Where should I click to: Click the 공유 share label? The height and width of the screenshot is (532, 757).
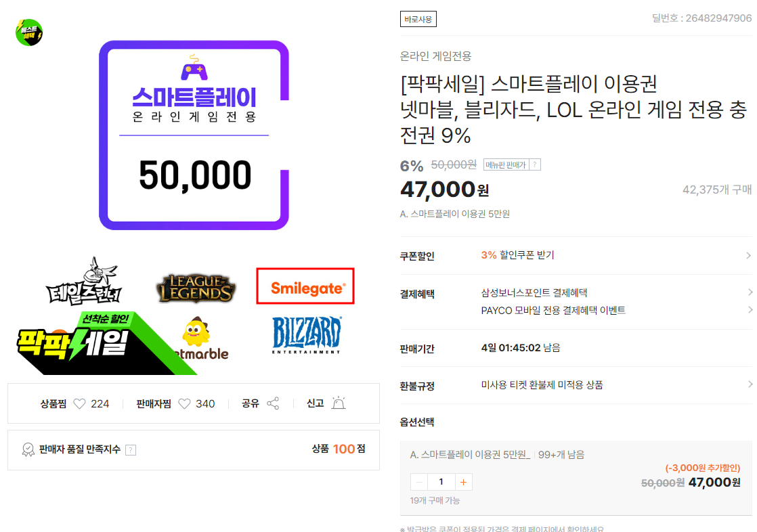(250, 403)
